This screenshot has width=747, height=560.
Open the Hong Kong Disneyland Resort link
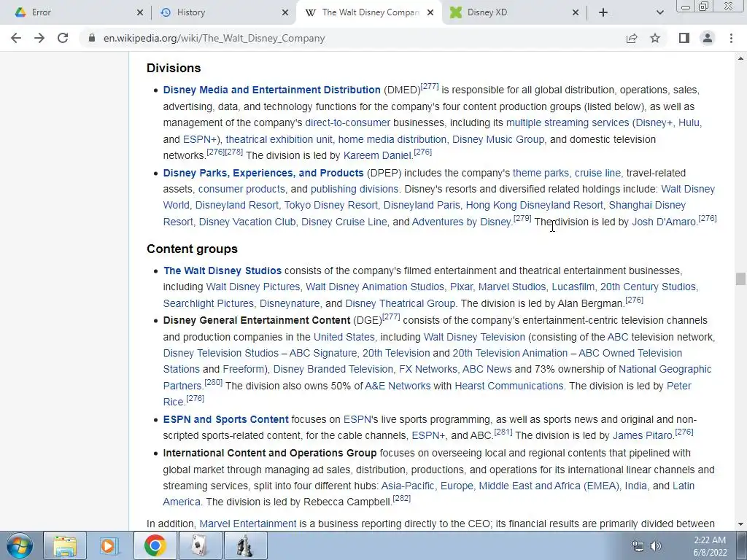coord(534,205)
